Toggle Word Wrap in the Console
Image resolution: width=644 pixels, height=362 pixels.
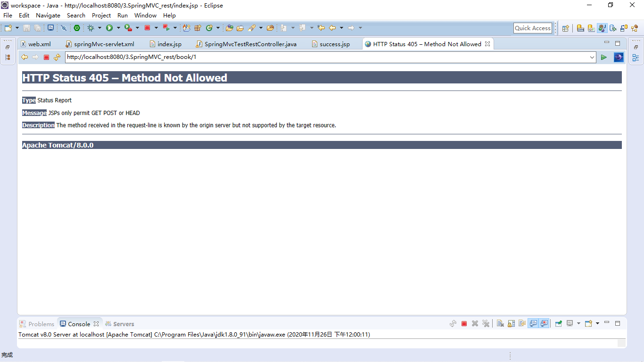pyautogui.click(x=522, y=324)
